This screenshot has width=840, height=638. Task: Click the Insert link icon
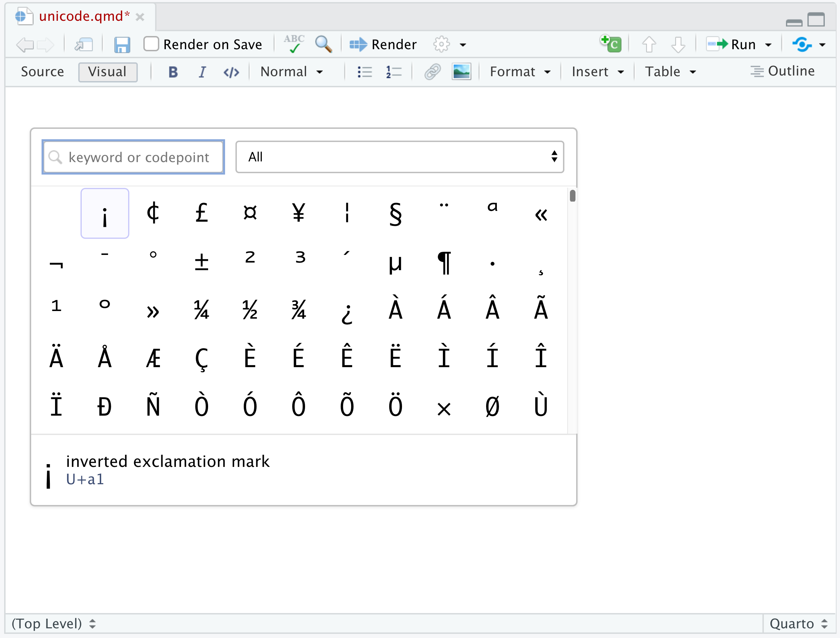[x=432, y=72]
